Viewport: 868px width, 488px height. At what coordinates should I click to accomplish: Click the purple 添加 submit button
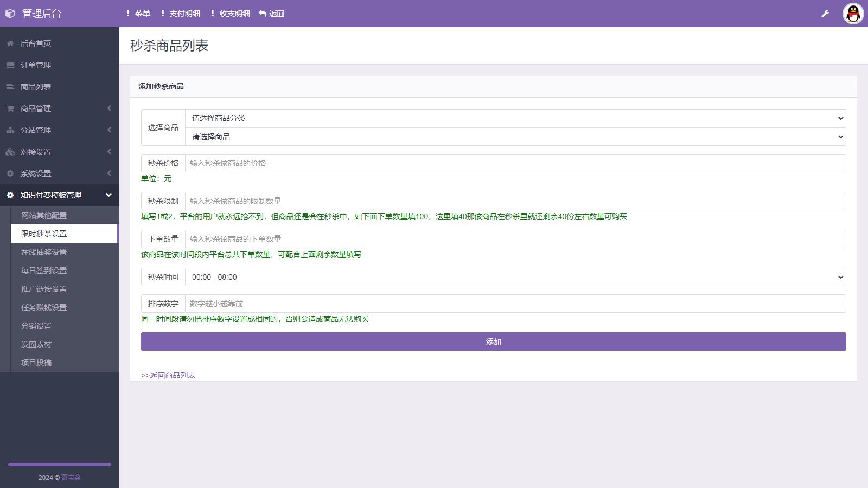493,342
